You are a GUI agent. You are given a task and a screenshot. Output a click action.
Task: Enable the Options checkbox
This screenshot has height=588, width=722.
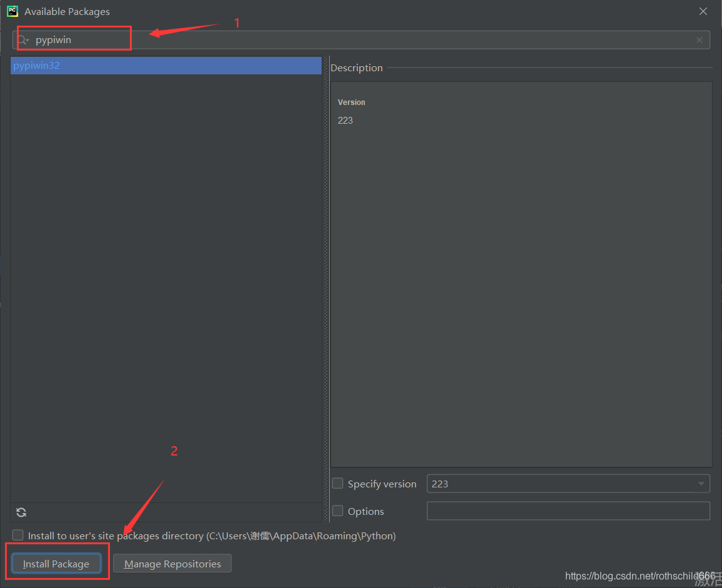[x=337, y=511]
